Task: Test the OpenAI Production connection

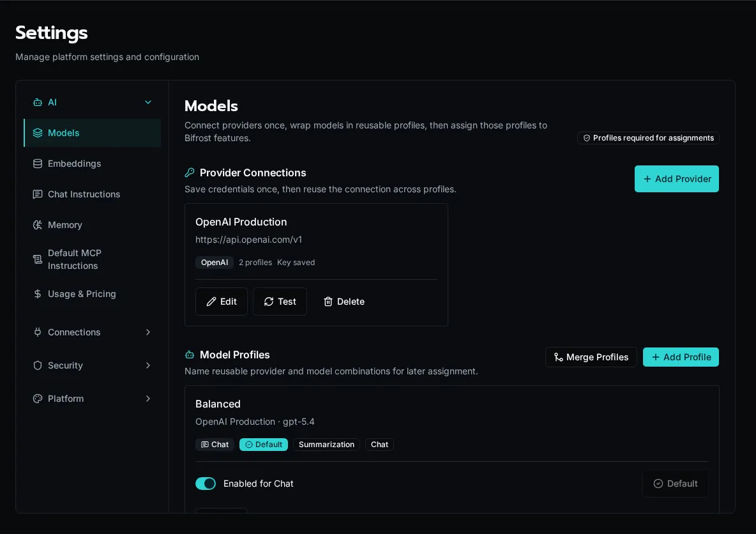Action: click(x=280, y=301)
